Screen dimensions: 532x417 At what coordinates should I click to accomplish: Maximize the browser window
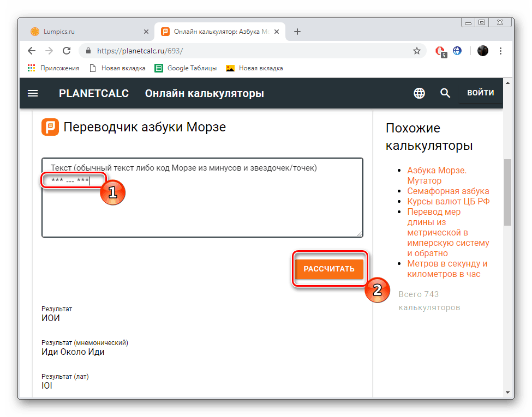click(x=481, y=23)
